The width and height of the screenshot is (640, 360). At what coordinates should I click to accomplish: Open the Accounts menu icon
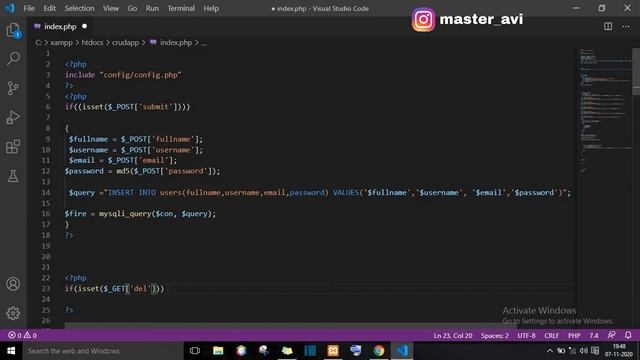pos(13,284)
